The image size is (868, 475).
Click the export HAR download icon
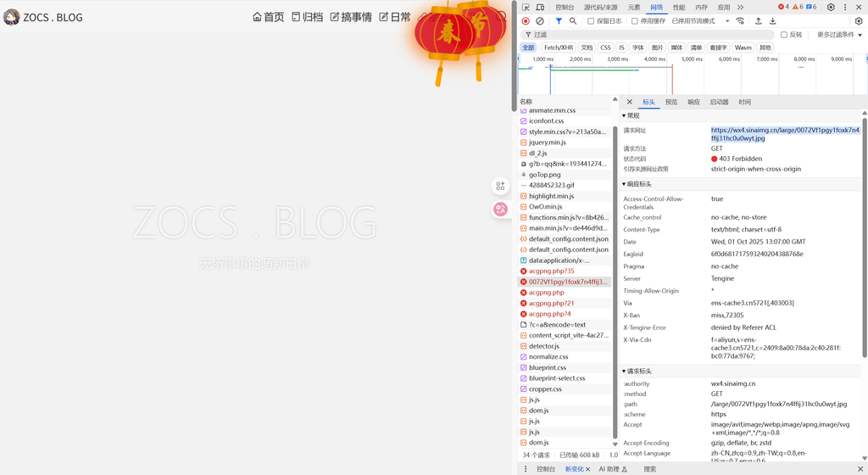tap(772, 21)
